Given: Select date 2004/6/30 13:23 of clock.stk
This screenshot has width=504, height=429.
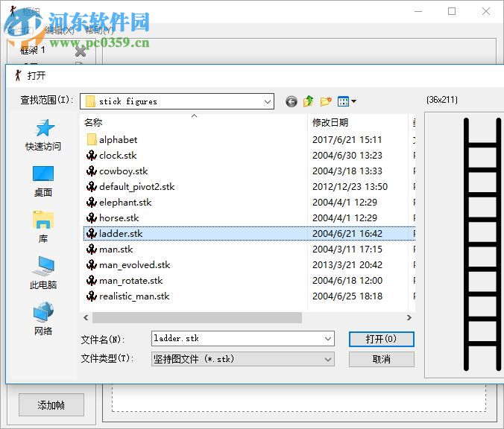Looking at the screenshot, I should pos(347,156).
